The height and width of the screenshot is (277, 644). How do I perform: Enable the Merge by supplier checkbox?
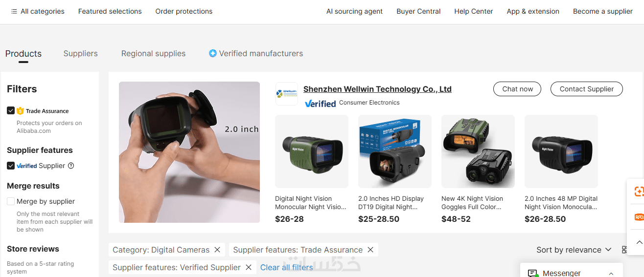coord(11,201)
